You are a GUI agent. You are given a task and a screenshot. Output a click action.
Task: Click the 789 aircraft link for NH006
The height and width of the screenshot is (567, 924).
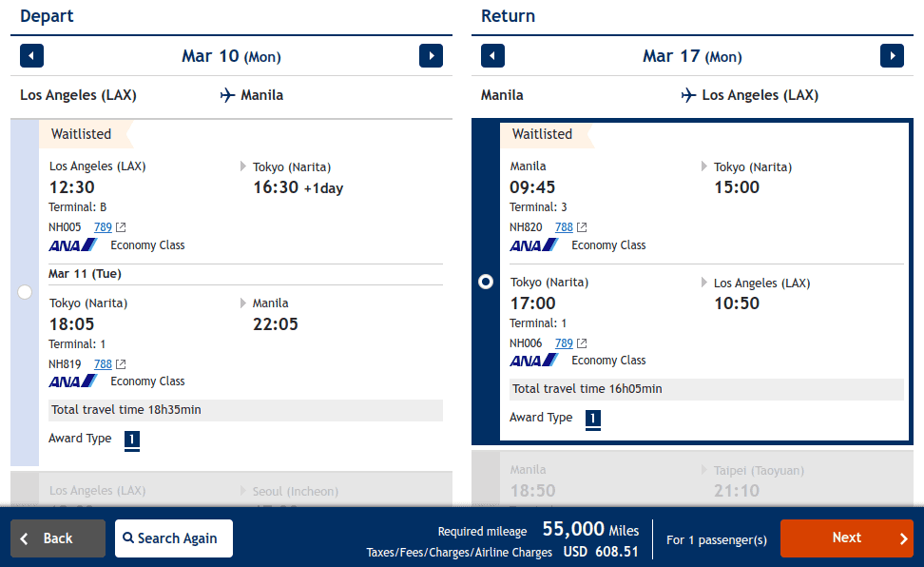click(564, 343)
